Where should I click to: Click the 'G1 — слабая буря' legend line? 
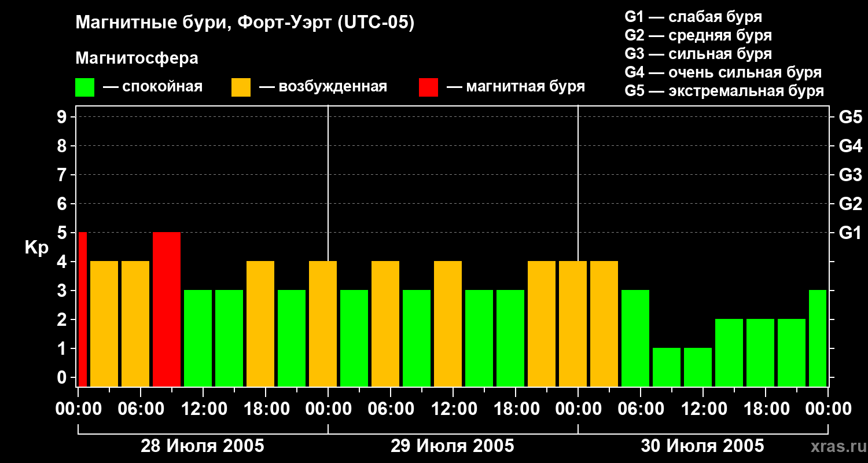[x=693, y=17]
